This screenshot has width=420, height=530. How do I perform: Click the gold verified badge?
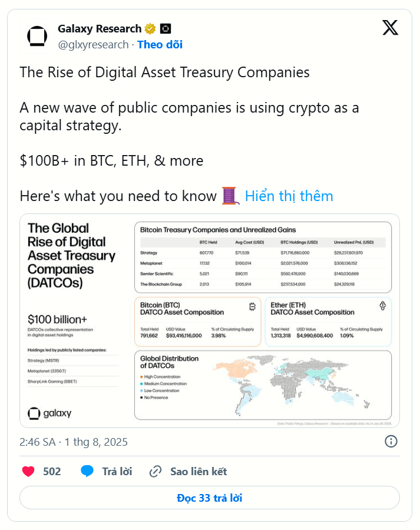coord(150,29)
